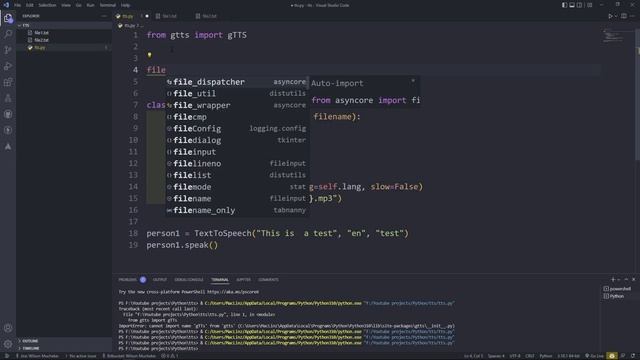Toggle the bottom panel layout button
640x360 pixels.
click(572, 5)
